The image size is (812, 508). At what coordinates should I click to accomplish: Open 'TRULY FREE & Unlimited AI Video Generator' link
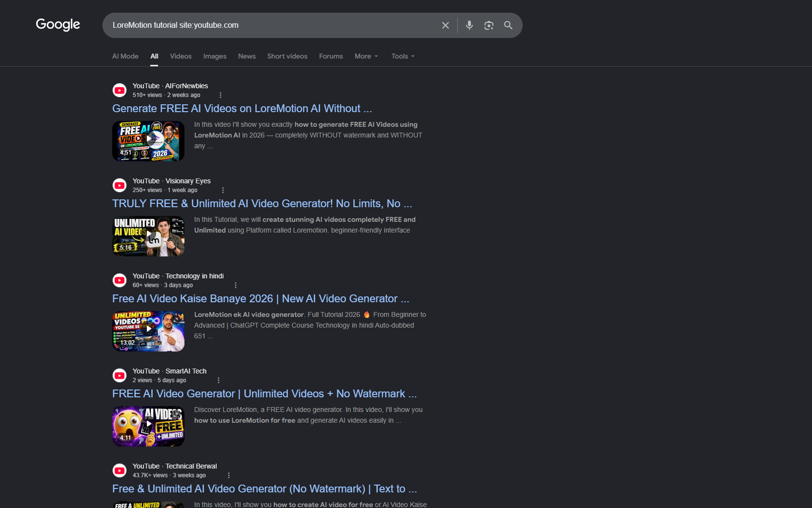[262, 203]
